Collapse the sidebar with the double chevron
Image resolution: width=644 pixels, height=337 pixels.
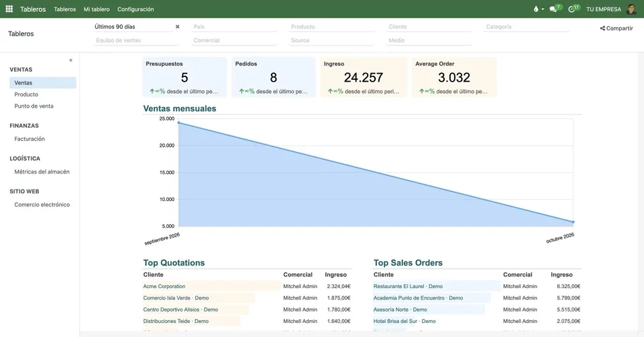[x=70, y=60]
